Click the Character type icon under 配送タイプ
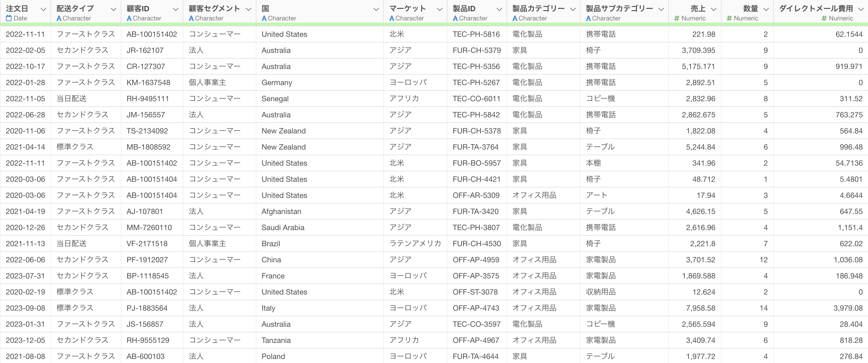This screenshot has width=868, height=363. click(59, 18)
